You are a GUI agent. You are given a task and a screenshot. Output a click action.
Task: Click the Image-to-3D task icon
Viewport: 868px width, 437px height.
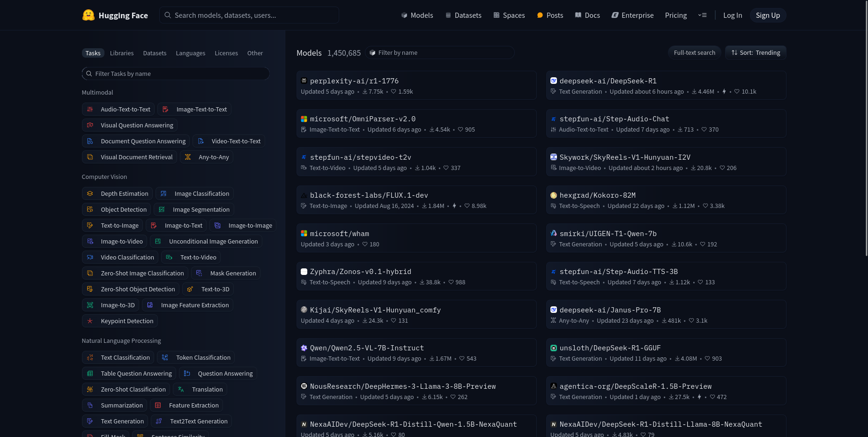tap(90, 305)
